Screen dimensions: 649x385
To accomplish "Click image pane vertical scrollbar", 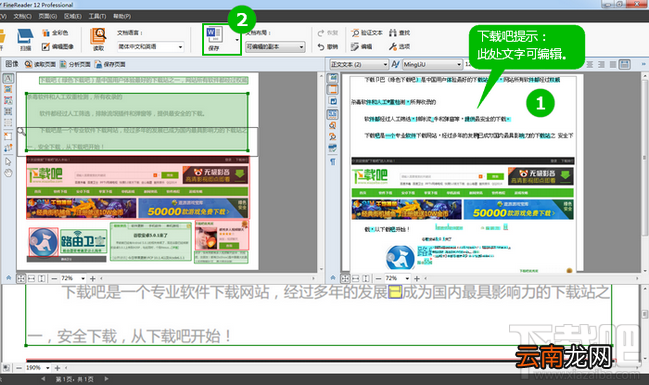I will pyautogui.click(x=320, y=173).
